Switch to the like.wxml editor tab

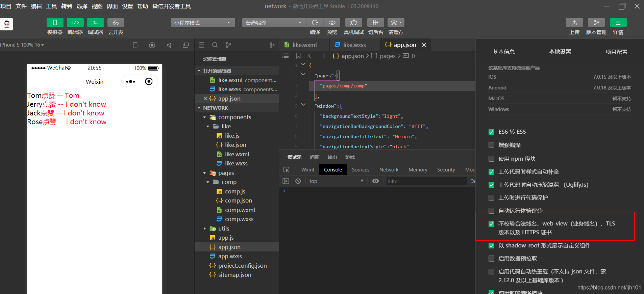[x=304, y=45]
